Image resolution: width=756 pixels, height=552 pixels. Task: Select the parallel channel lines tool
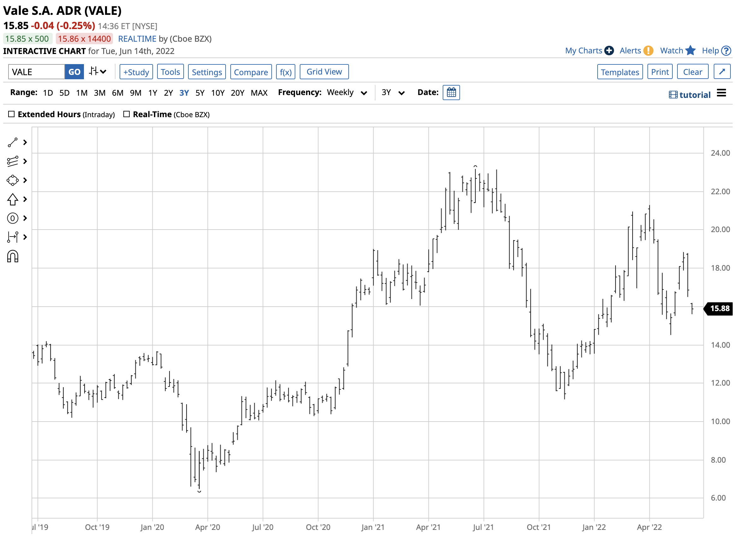12,161
